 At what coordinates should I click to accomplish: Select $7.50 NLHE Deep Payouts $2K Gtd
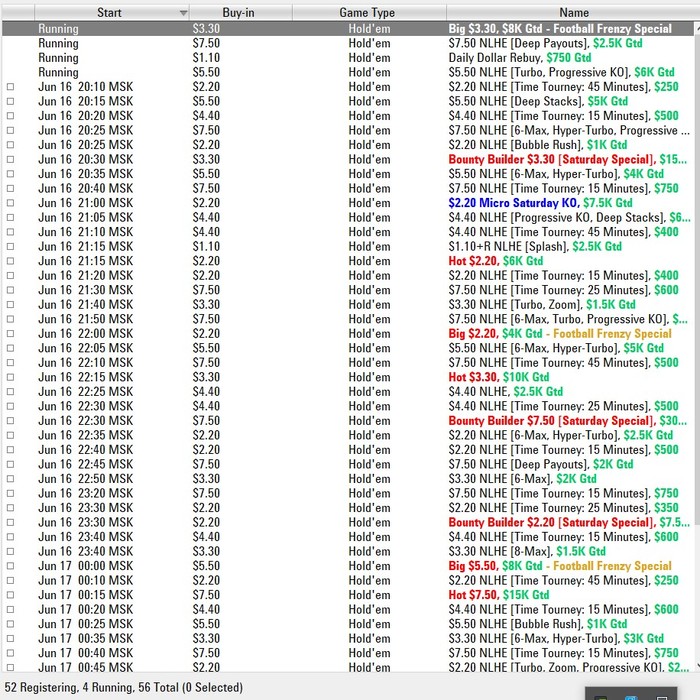tap(348, 464)
